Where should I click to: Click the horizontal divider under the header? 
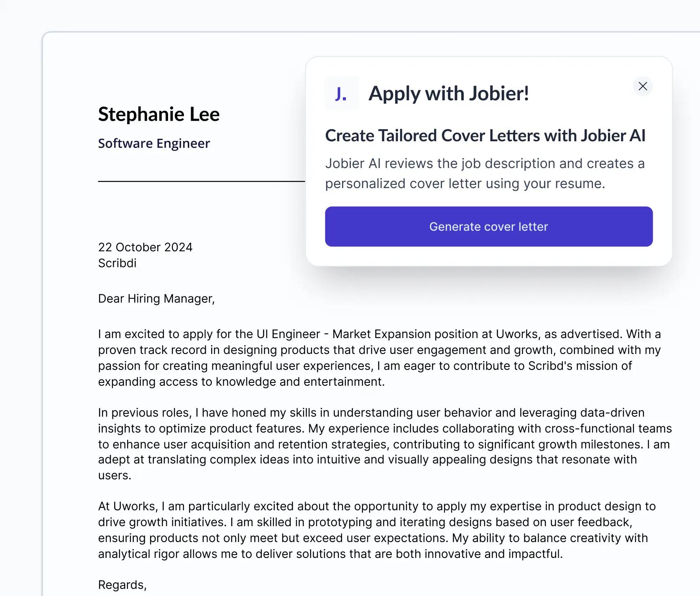pyautogui.click(x=201, y=181)
